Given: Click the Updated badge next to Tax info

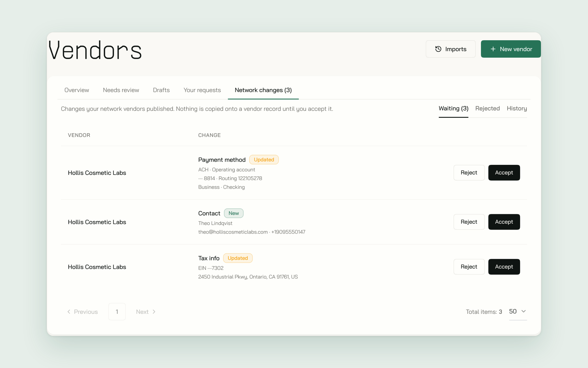Looking at the screenshot, I should pyautogui.click(x=238, y=258).
